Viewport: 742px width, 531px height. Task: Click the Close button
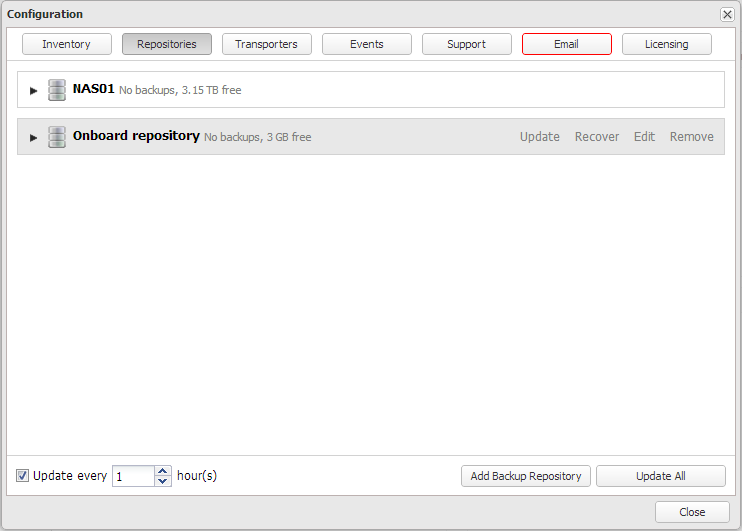(692, 512)
